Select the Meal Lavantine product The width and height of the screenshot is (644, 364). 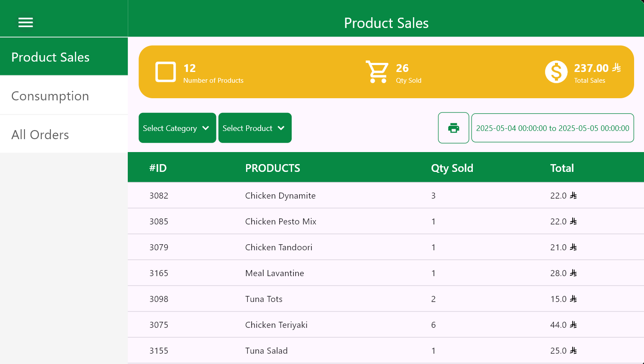tap(274, 273)
